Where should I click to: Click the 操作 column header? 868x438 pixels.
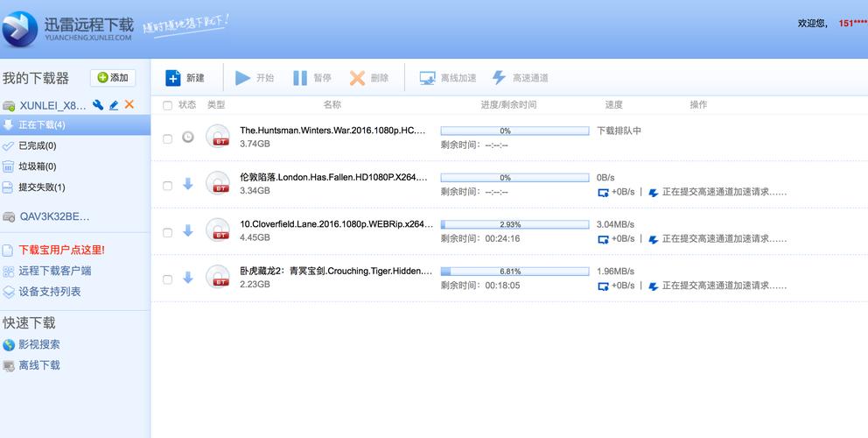[x=698, y=105]
